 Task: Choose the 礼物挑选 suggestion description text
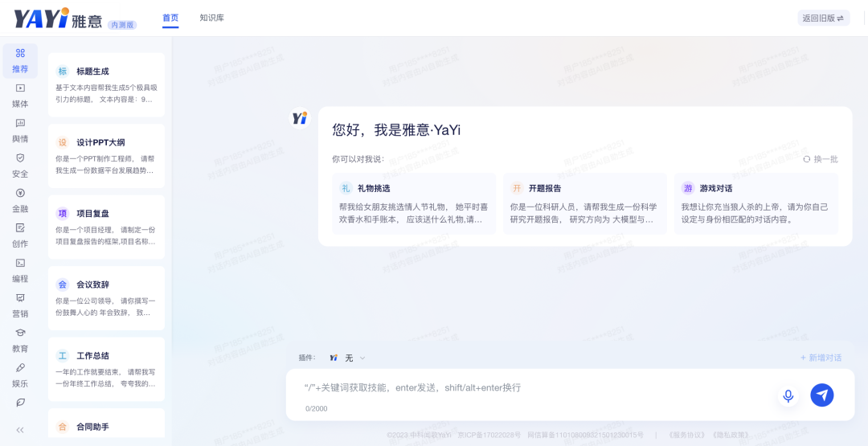pos(414,213)
